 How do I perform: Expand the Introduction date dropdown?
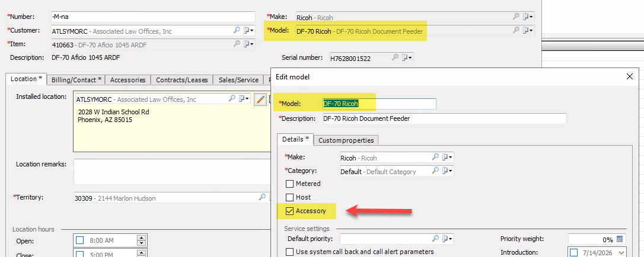click(621, 252)
